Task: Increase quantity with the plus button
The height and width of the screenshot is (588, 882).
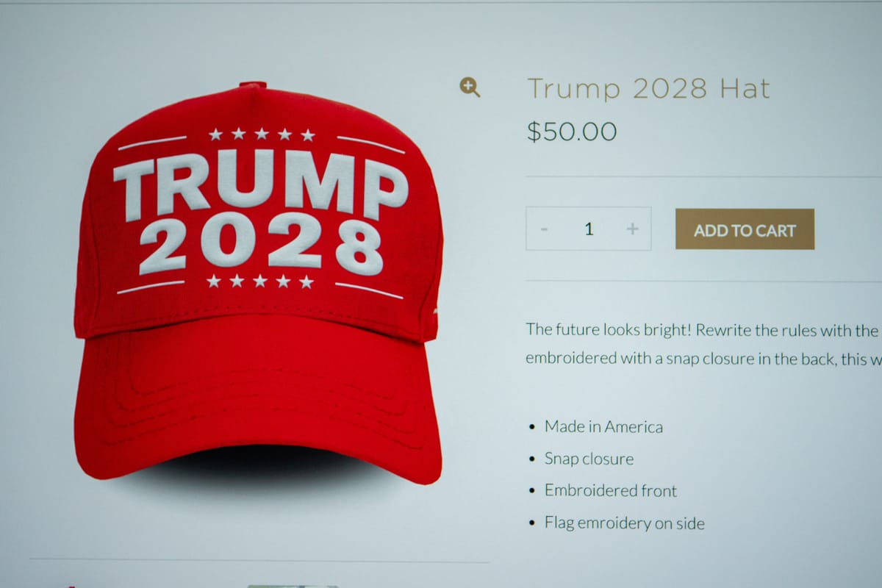Action: [x=632, y=229]
